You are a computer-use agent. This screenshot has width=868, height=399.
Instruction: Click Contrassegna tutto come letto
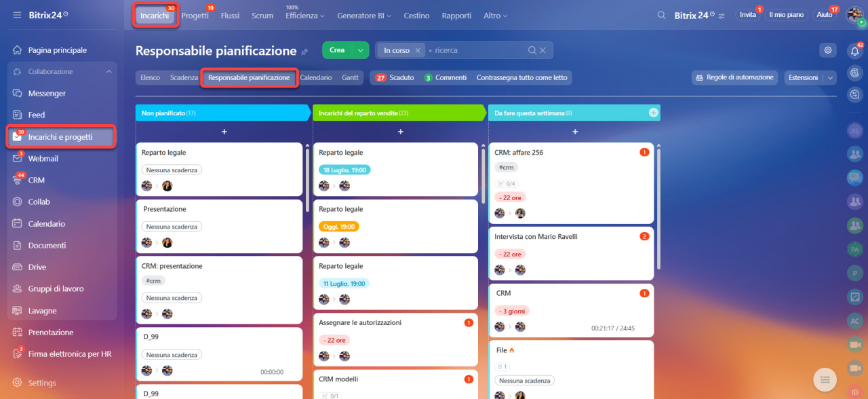[x=521, y=78]
